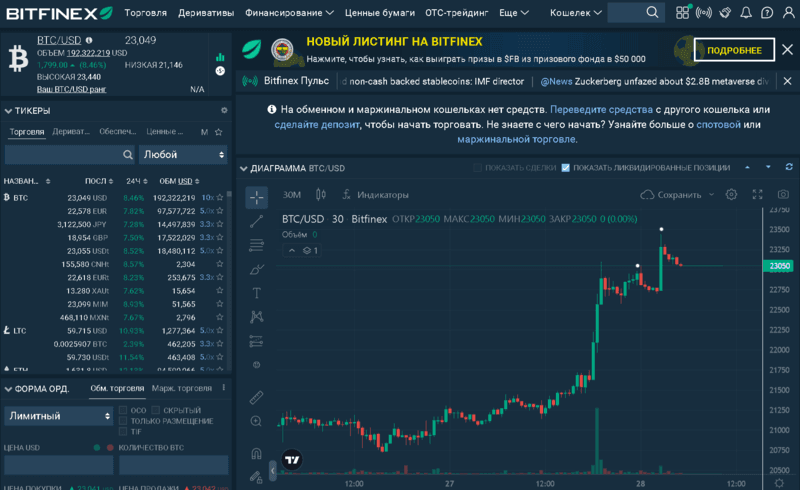The width and height of the screenshot is (800, 490).
Task: Collapse the Форма орд. panel
Action: click(8, 389)
